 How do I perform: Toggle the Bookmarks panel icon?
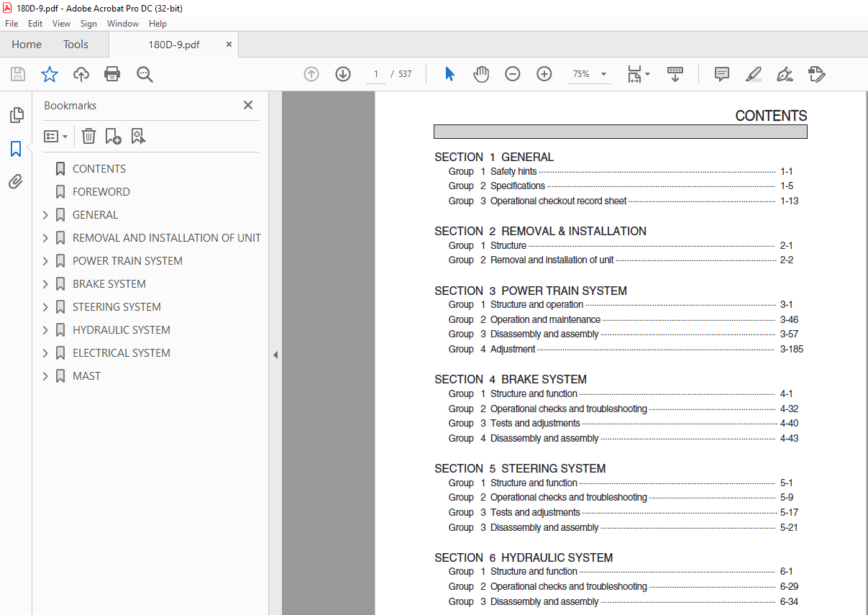(x=16, y=149)
